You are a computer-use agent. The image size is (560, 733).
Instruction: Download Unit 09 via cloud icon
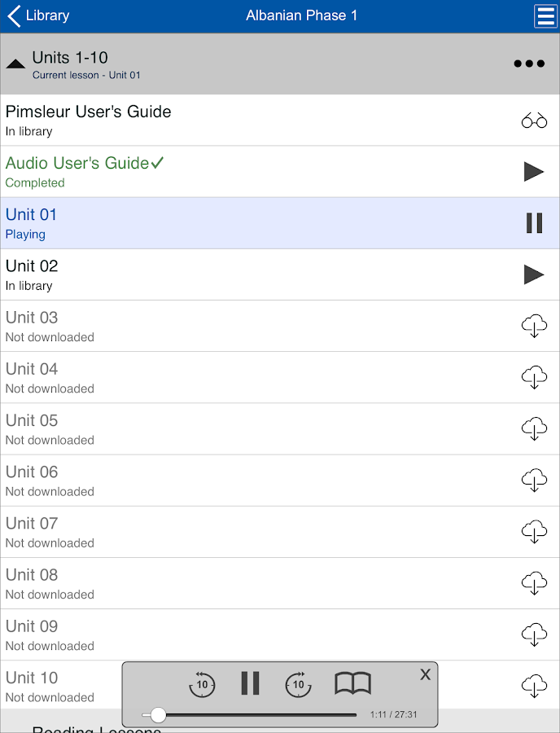coord(534,635)
